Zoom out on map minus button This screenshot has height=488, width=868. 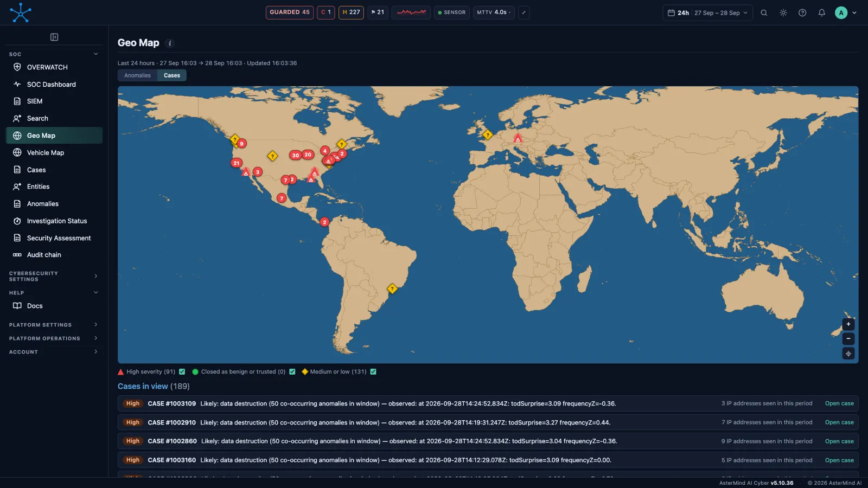click(x=848, y=339)
